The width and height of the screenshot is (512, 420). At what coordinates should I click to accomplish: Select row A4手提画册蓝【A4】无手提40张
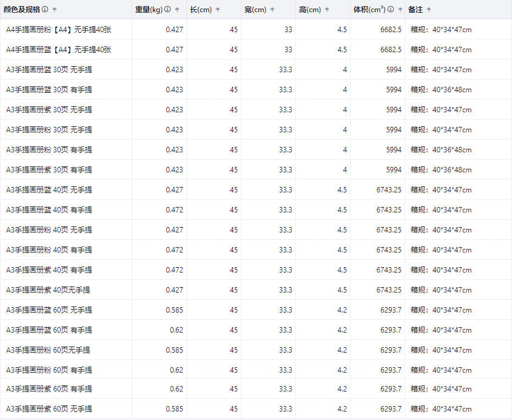click(256, 49)
